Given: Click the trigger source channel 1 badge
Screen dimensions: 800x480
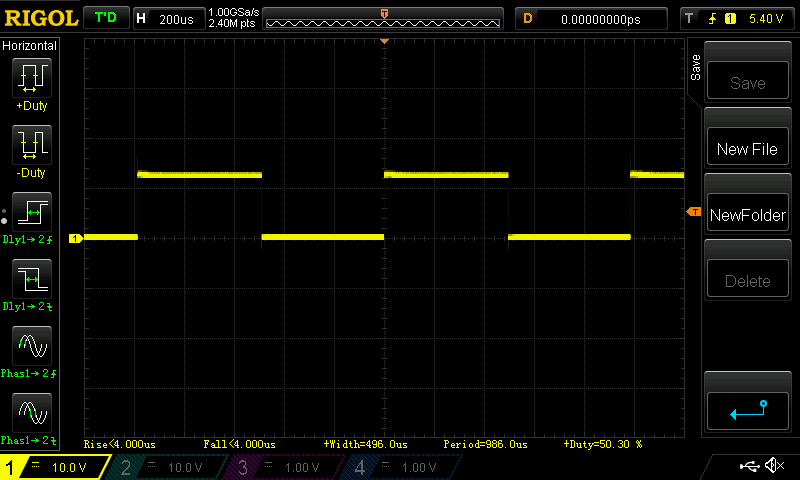Looking at the screenshot, I should tap(730, 19).
